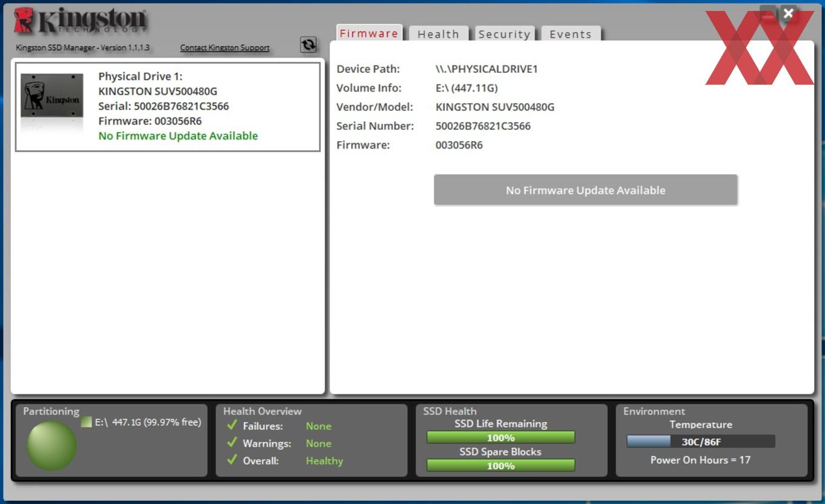Open the Firmware tab
The width and height of the screenshot is (825, 504).
point(369,33)
